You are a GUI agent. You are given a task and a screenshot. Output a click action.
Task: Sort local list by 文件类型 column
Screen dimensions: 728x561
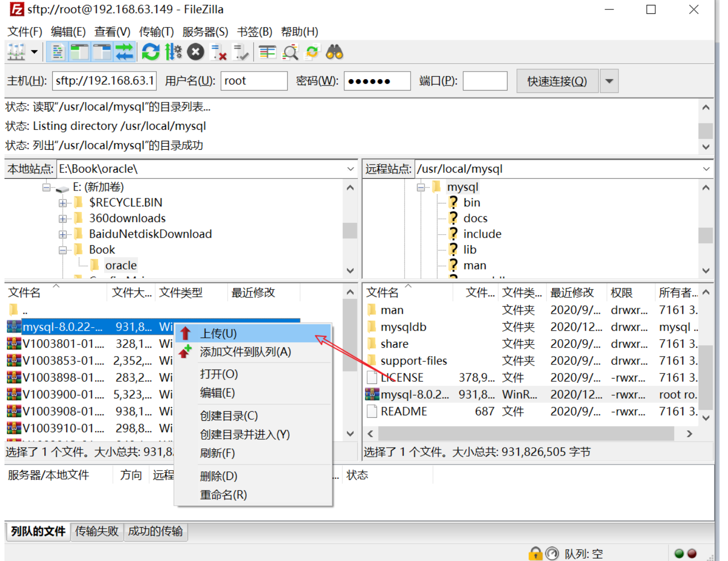192,292
